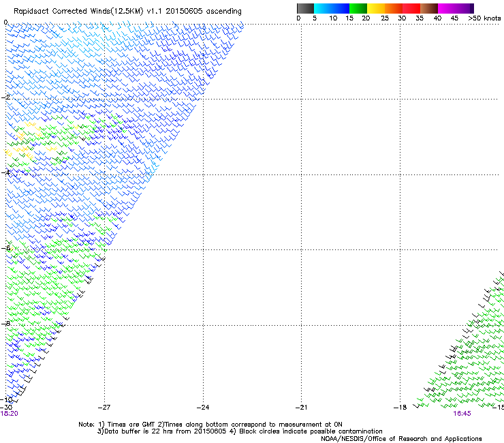Click the blue 10-15 knots color segment
This screenshot has width=504, height=443.
coord(340,8)
